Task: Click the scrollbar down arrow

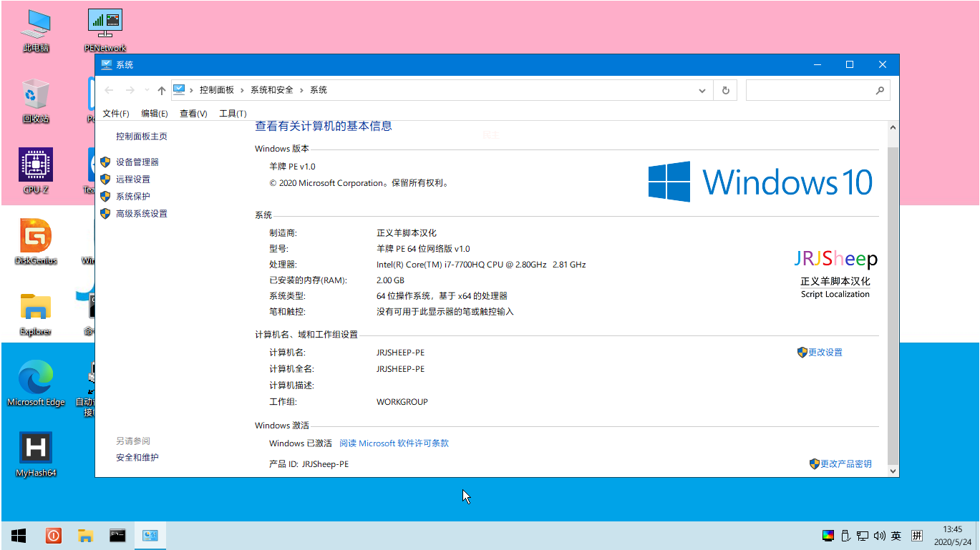Action: [893, 471]
